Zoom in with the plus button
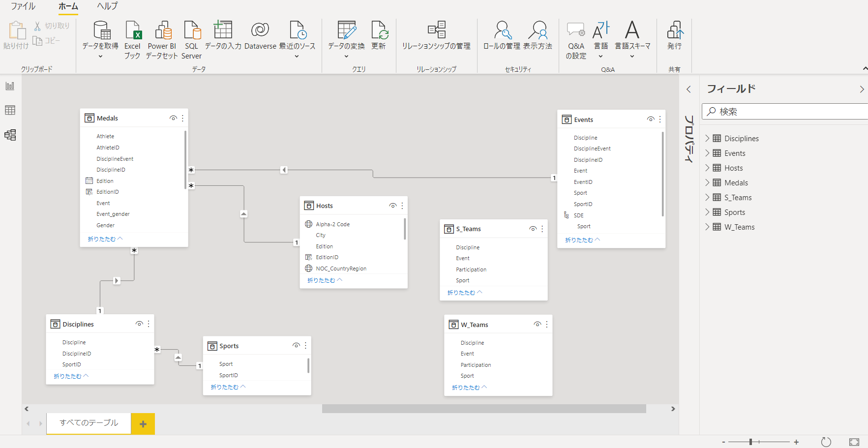Viewport: 868px width, 448px height. point(796,442)
